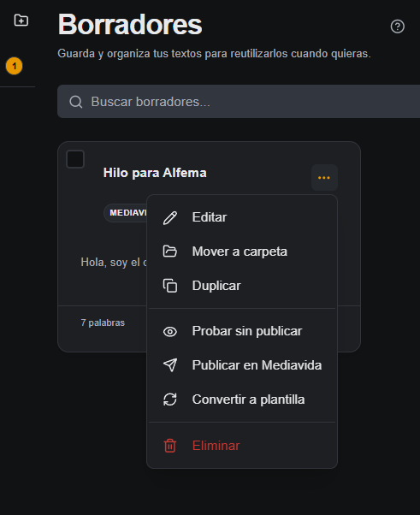Collapse the three-dots options menu button
The height and width of the screenshot is (515, 420).
point(324,178)
